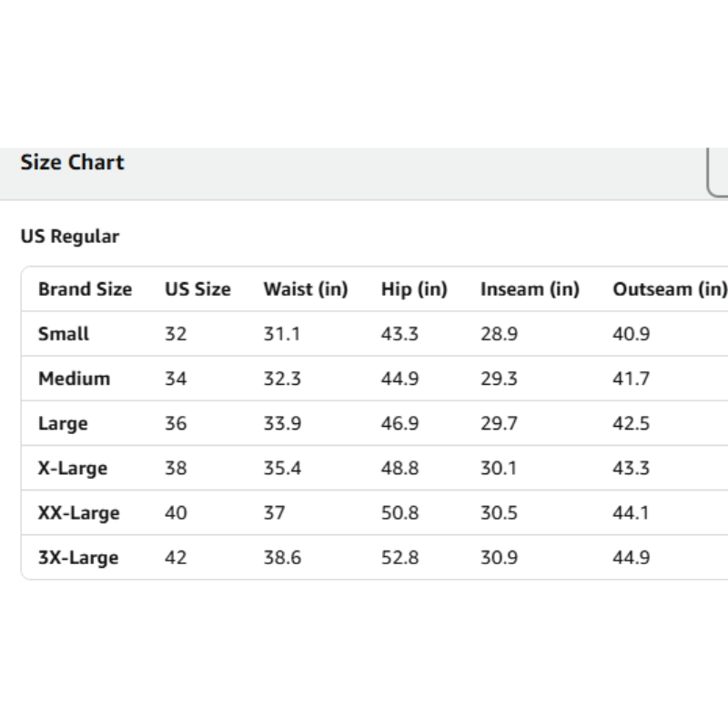Viewport: 728px width, 728px height.
Task: Click the partially visible button beside Size Chart
Action: (718, 172)
